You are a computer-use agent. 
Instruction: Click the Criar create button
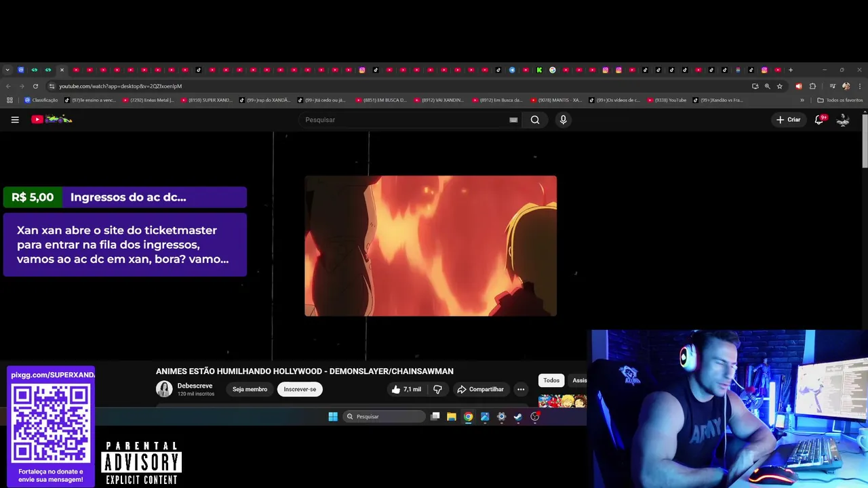click(x=789, y=119)
